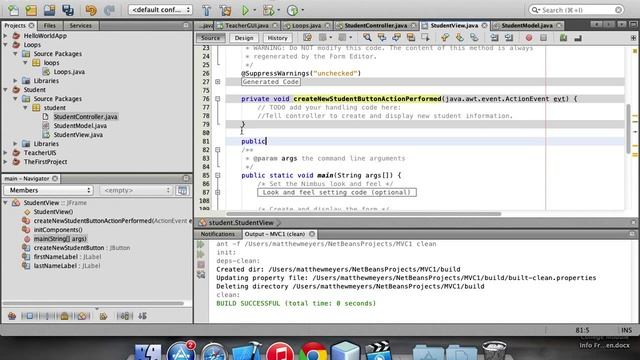Click the Stop red square in Output panel
The height and width of the screenshot is (360, 640).
coord(201,264)
